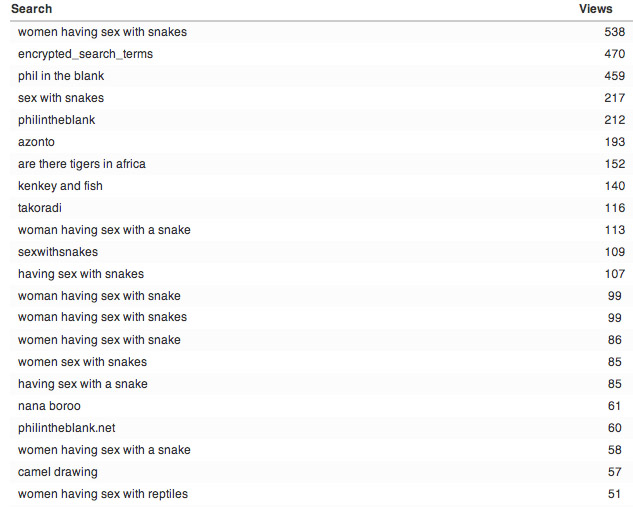The width and height of the screenshot is (633, 507).
Task: Select the philintheblank.net search term
Action: [x=66, y=428]
